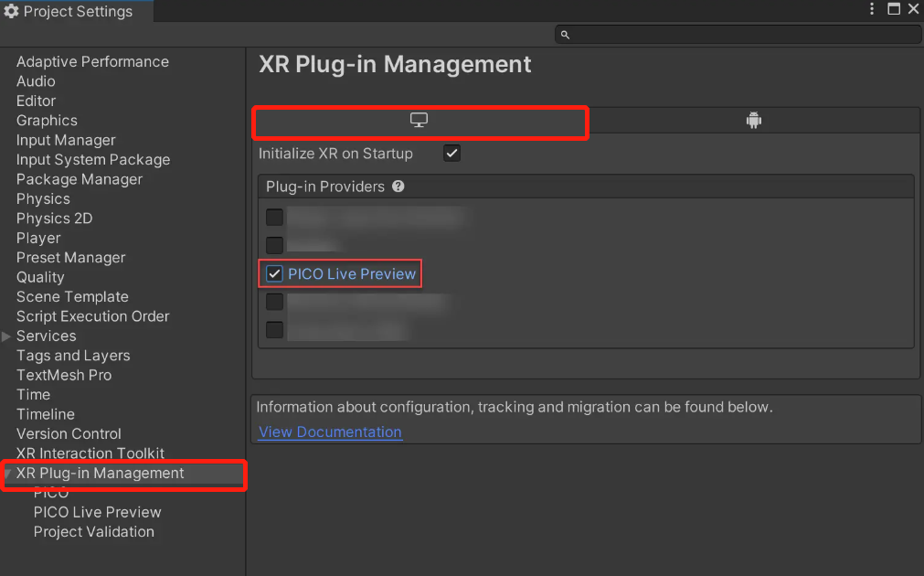Focus the settings search field

pos(738,35)
